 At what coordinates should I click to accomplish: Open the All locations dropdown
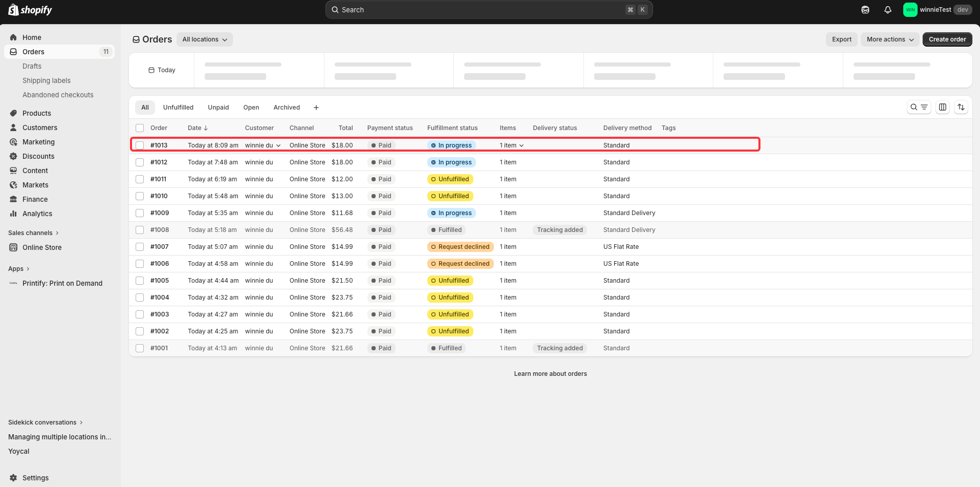pos(205,39)
